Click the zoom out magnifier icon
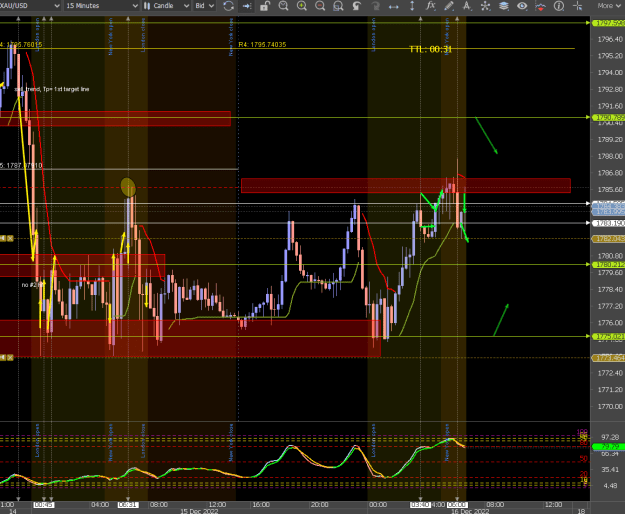Screen dimensions: 625x514 pos(320,6)
